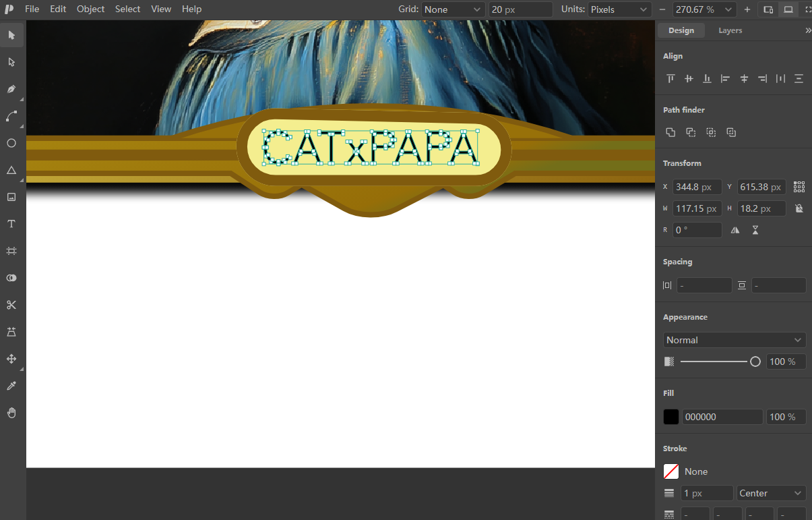Open the Object menu
812x520 pixels.
point(90,9)
